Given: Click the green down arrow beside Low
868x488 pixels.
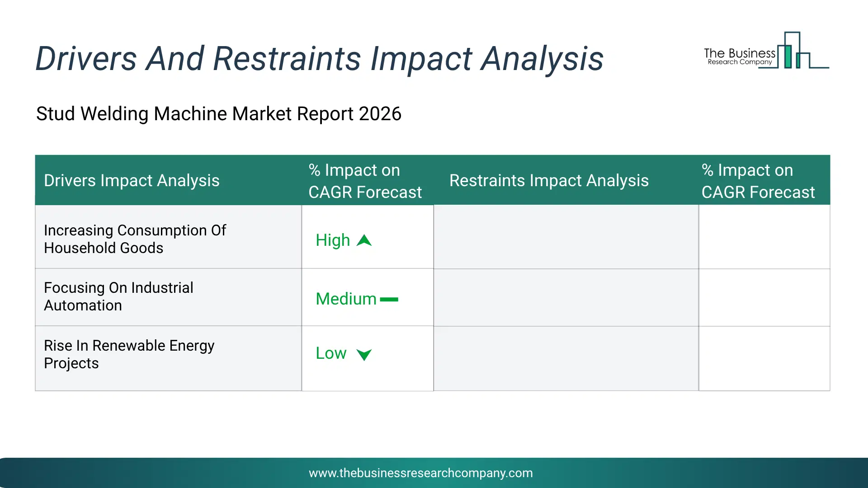Looking at the screenshot, I should tap(364, 355).
